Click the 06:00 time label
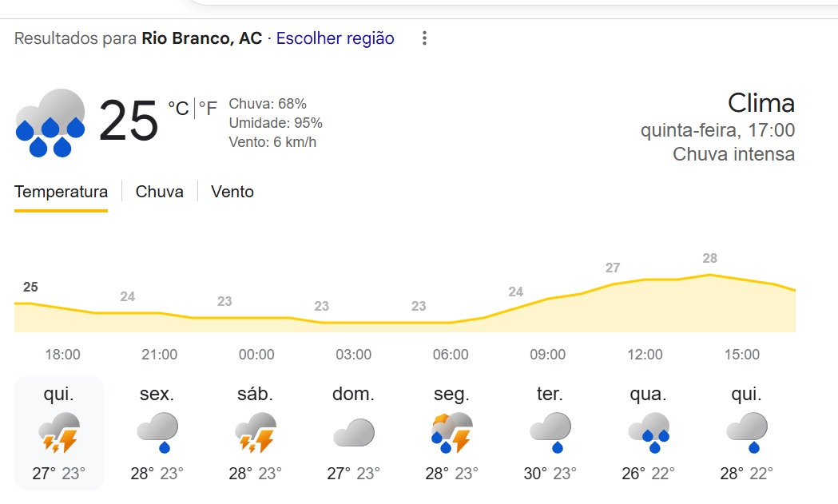The height and width of the screenshot is (504, 838). click(x=451, y=355)
